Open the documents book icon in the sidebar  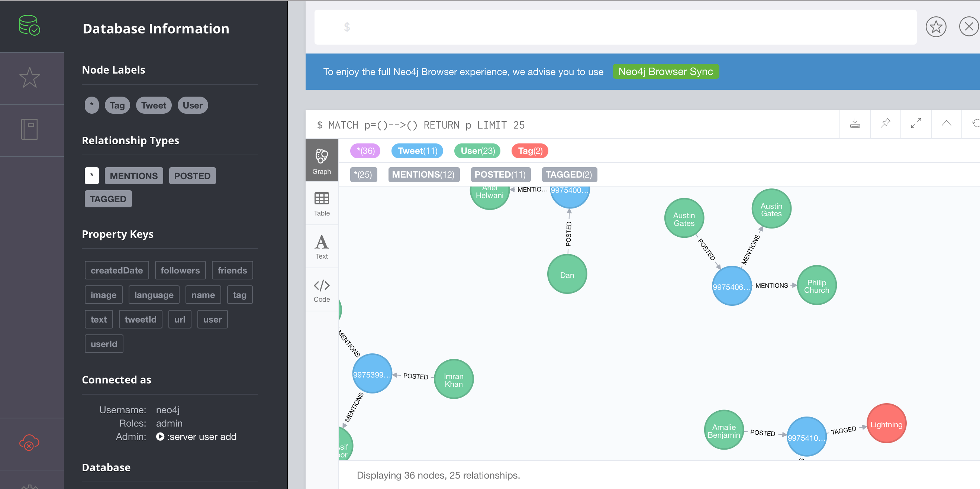[29, 129]
